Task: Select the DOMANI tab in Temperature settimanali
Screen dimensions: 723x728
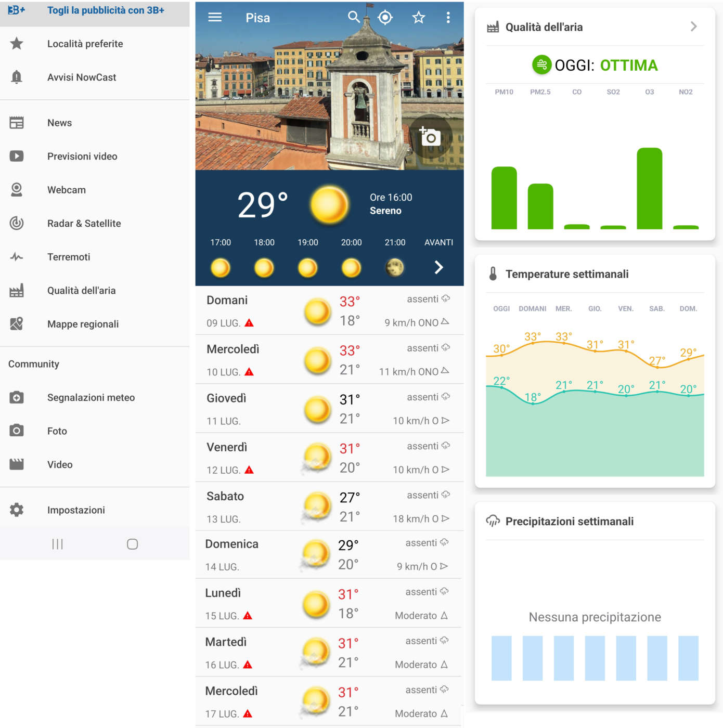Action: 532,308
